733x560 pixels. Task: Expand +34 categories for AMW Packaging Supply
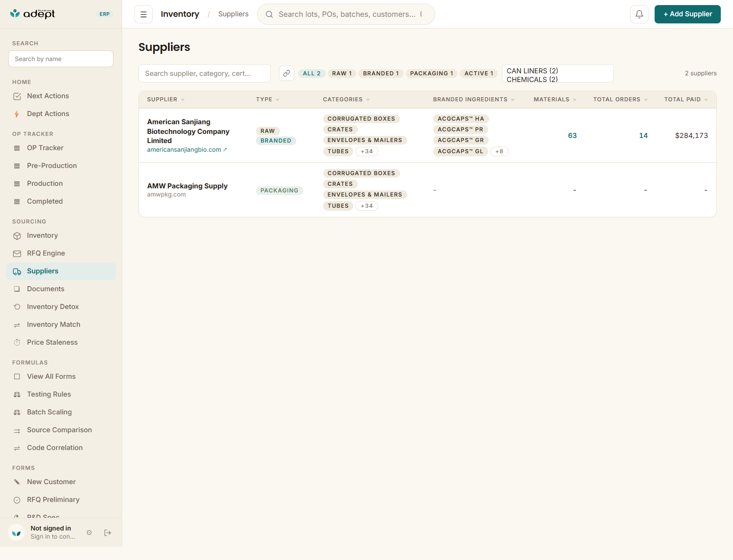(366, 206)
